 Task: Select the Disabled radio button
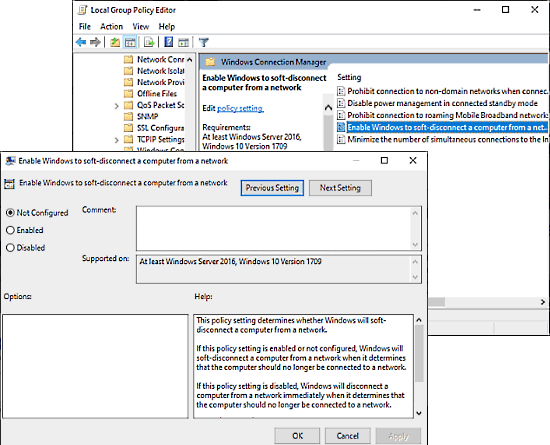click(11, 248)
